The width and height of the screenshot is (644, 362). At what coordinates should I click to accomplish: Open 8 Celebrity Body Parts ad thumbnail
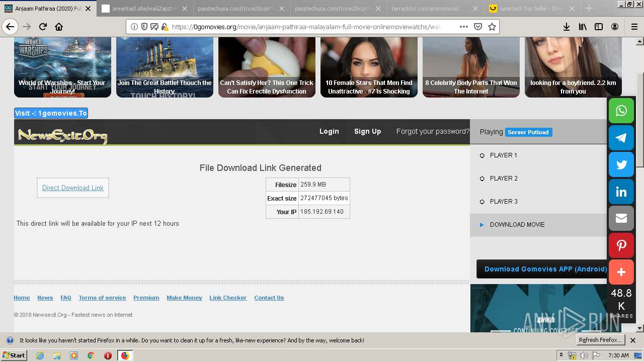click(x=471, y=67)
